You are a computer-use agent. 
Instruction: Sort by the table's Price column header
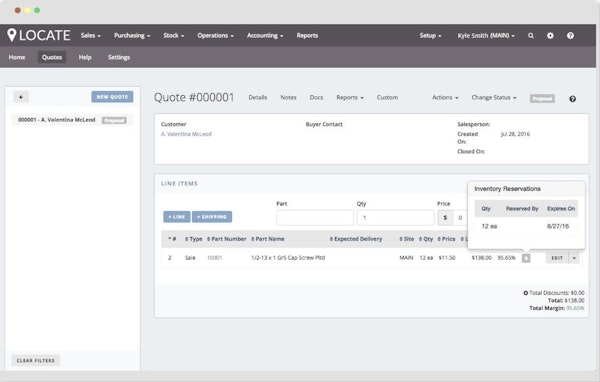pos(446,239)
